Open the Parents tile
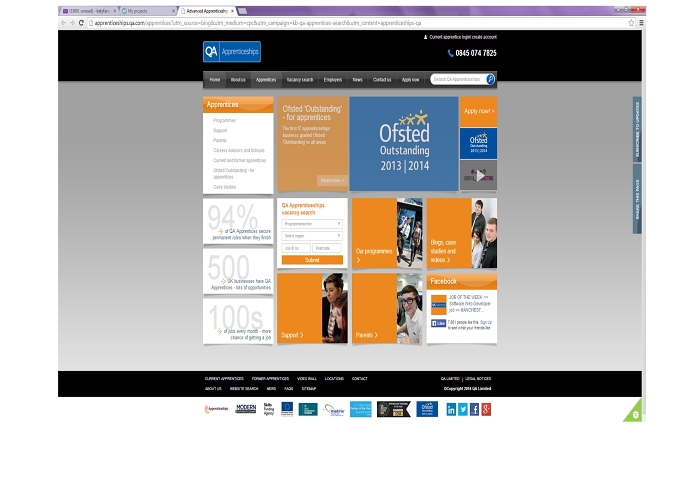The height and width of the screenshot is (481, 680). [x=387, y=308]
